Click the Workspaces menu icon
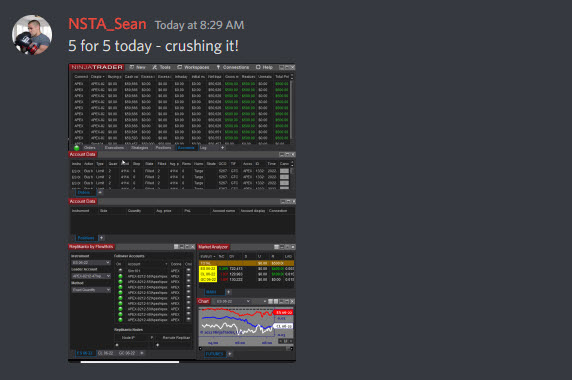The width and height of the screenshot is (572, 380). (180, 67)
